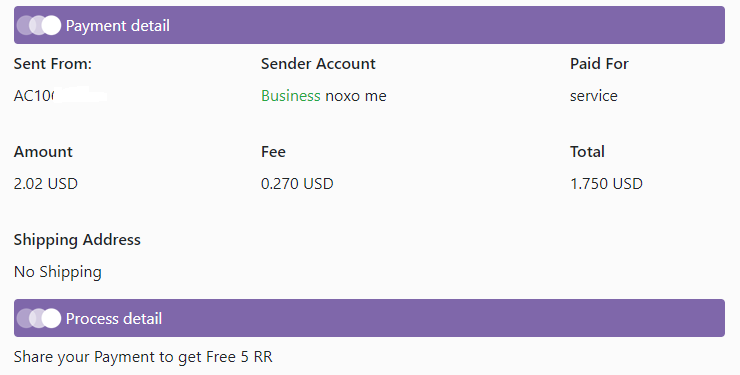Click the Shipping Address label

click(x=77, y=240)
